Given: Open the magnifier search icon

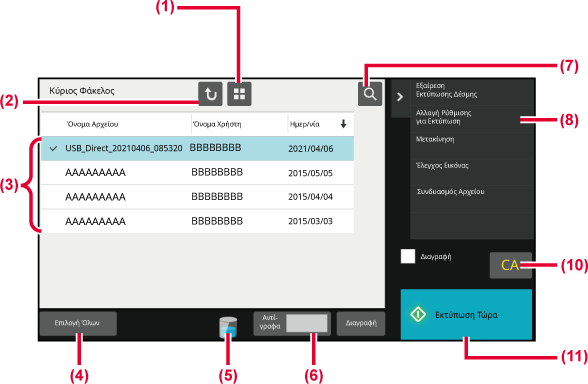Looking at the screenshot, I should [370, 94].
